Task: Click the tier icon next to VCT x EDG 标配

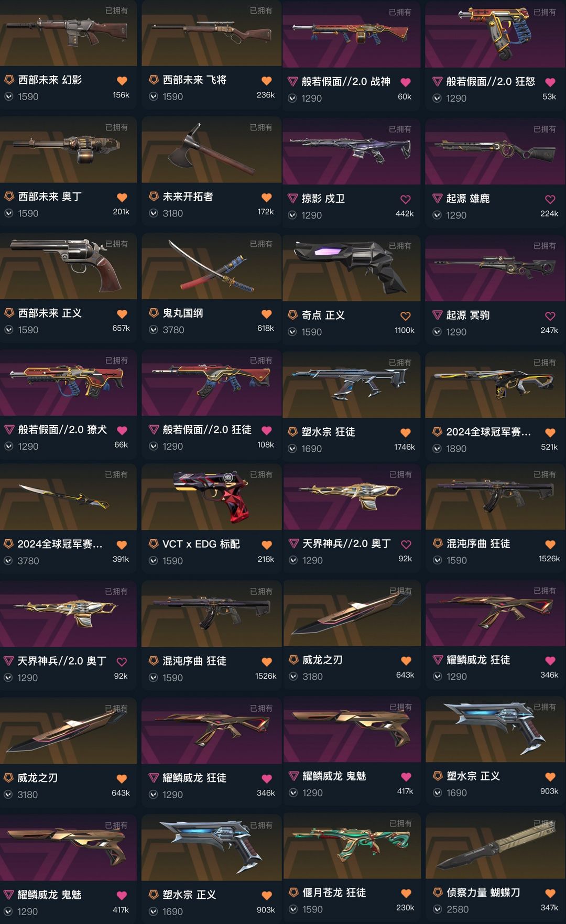Action: pyautogui.click(x=154, y=543)
